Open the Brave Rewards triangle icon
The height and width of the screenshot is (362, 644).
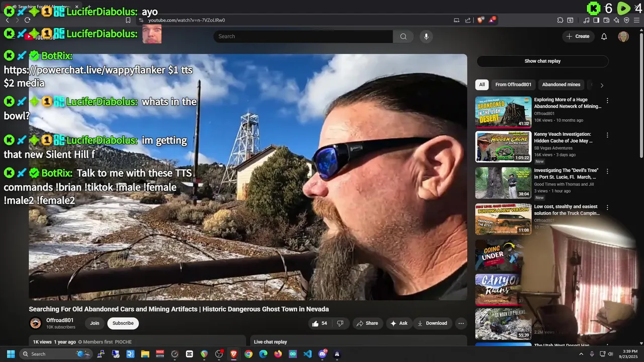[x=493, y=20]
